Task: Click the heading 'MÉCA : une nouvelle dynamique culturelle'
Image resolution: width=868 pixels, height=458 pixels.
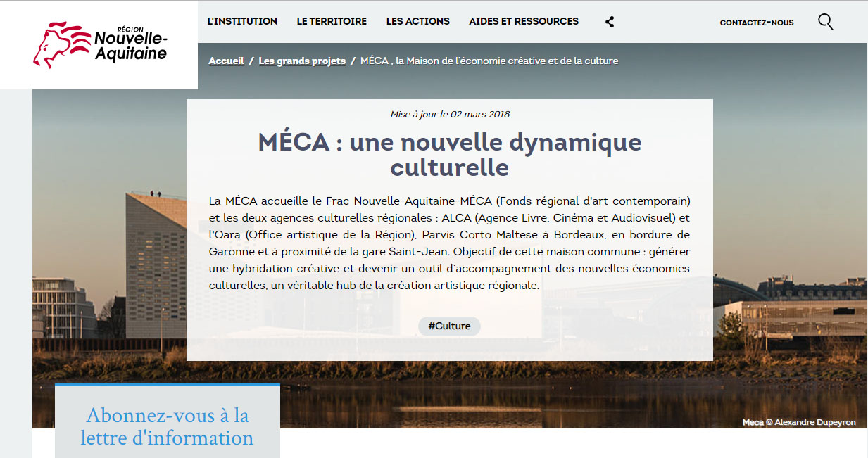Action: pyautogui.click(x=450, y=155)
